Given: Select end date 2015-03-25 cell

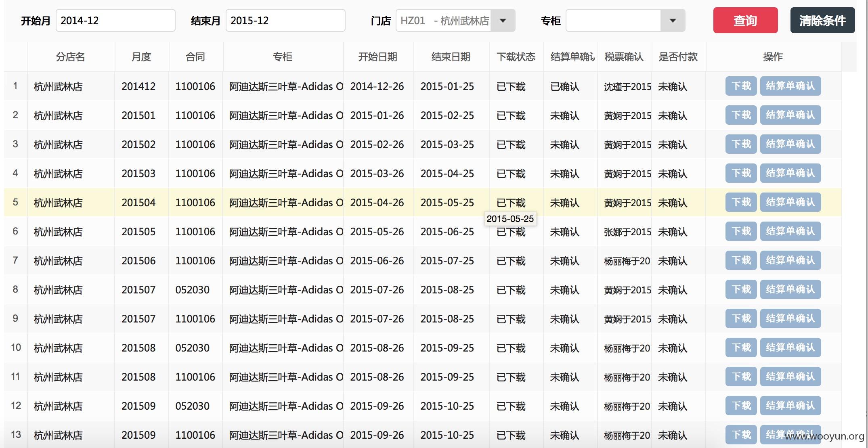Looking at the screenshot, I should coord(451,144).
